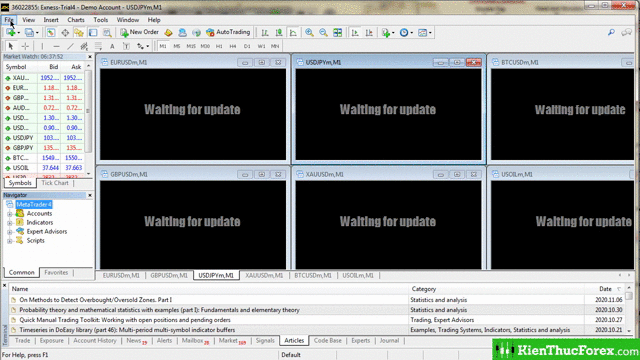
Task: Switch timeframe to M5
Action: 177,46
